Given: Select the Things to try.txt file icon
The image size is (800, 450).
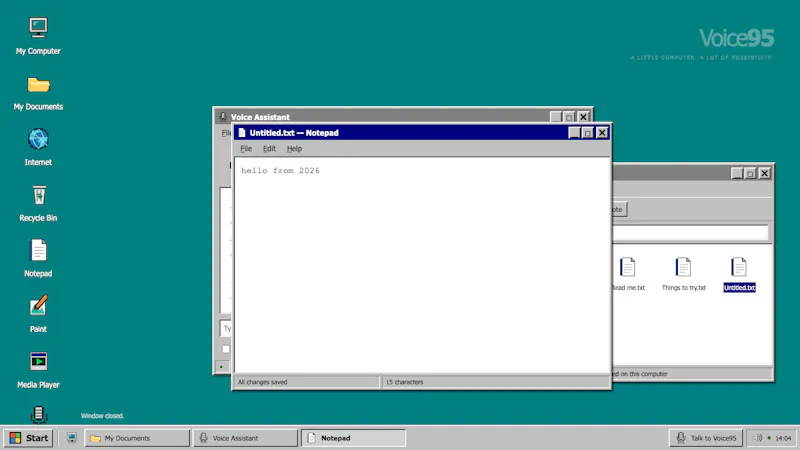Looking at the screenshot, I should point(683,267).
